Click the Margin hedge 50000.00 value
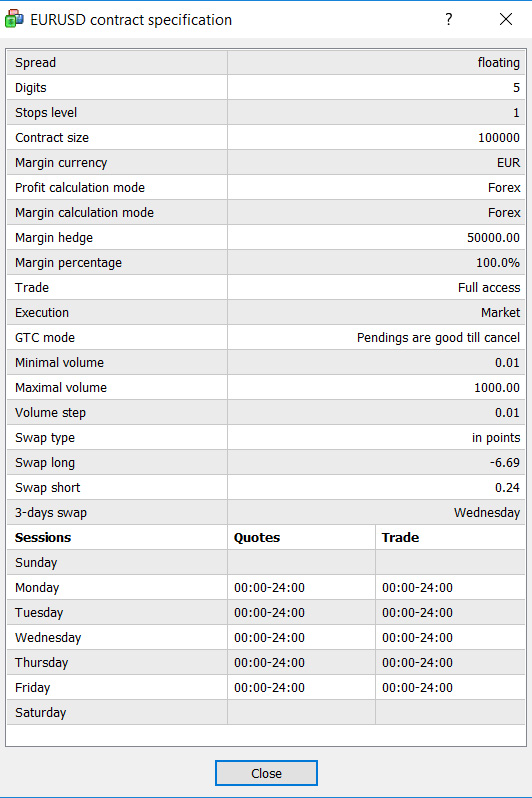 (493, 238)
